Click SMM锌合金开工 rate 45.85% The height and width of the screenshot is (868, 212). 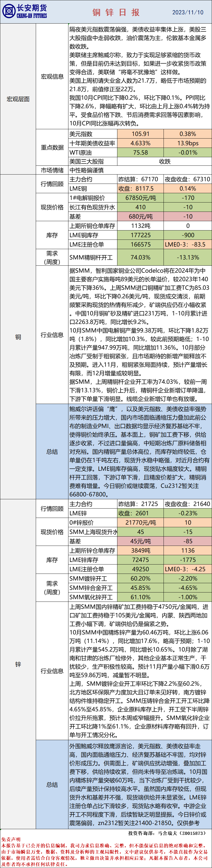point(140,588)
